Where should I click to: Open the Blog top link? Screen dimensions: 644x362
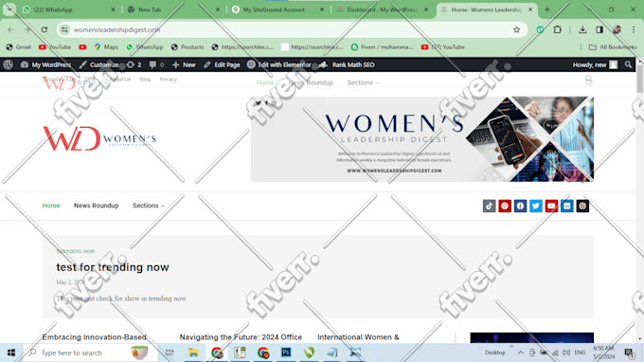[145, 80]
